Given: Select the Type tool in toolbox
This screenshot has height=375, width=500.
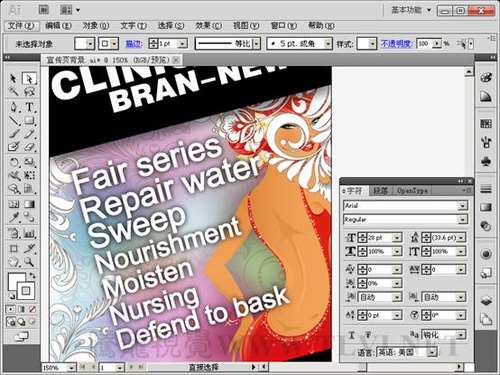Looking at the screenshot, I should pos(30,107).
